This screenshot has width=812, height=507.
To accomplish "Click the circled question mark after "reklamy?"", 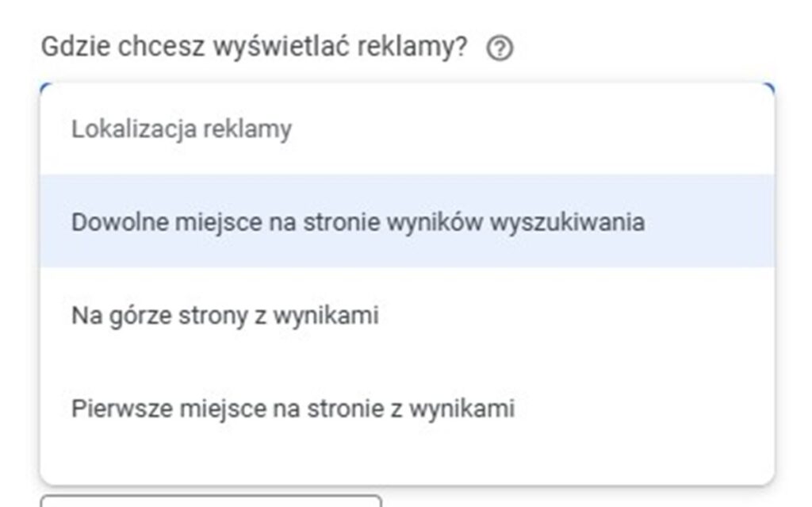I will (500, 48).
